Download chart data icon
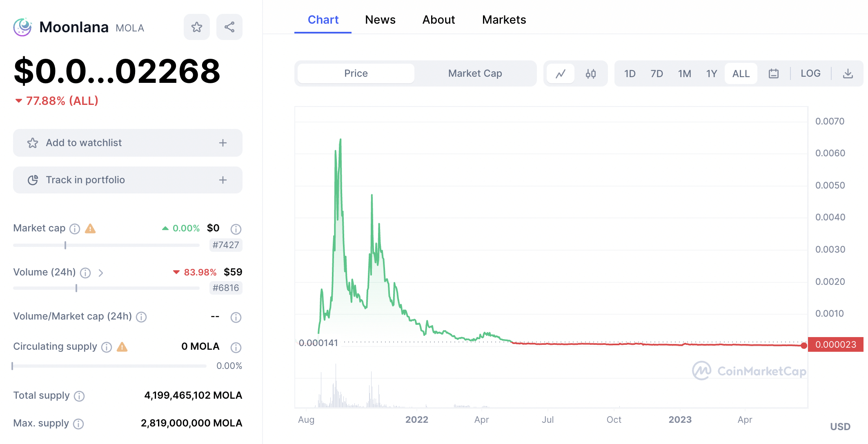Screen dimensions: 868x444 [848, 73]
